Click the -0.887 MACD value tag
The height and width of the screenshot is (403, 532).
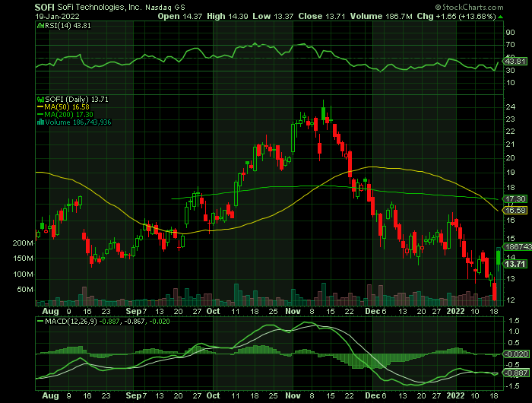516,373
